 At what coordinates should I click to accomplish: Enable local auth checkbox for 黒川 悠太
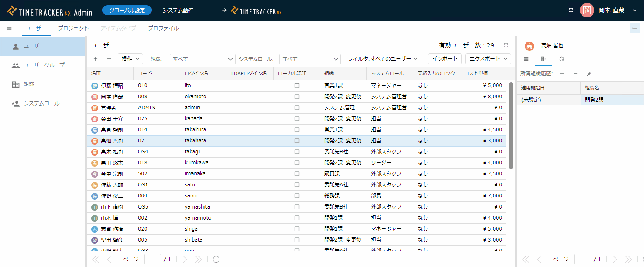point(297,163)
